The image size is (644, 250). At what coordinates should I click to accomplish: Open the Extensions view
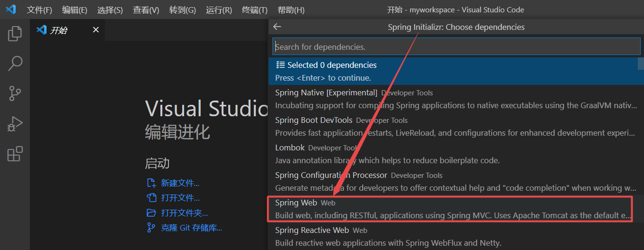(15, 154)
